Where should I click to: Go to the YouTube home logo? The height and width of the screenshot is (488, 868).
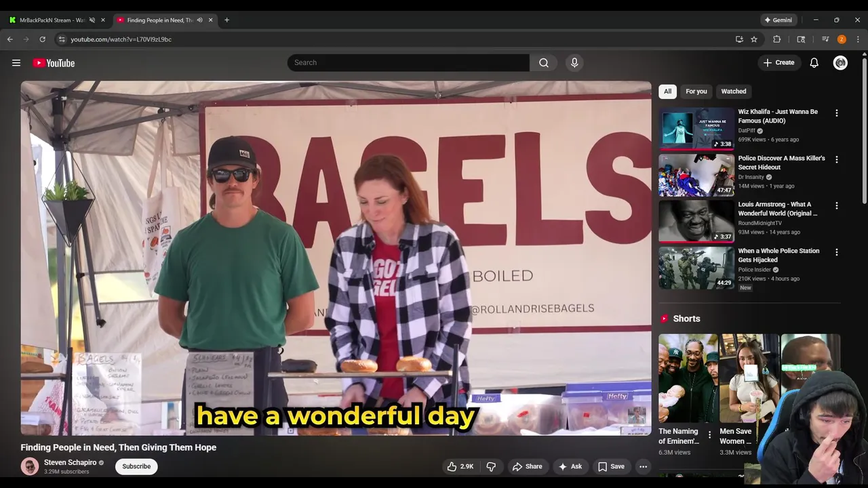click(54, 63)
